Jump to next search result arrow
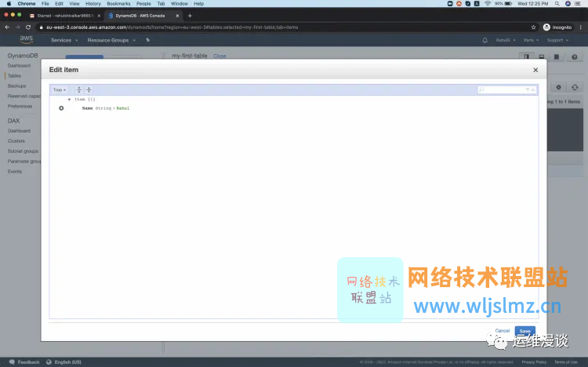Viewport: 588px width, 367px height. (528, 89)
